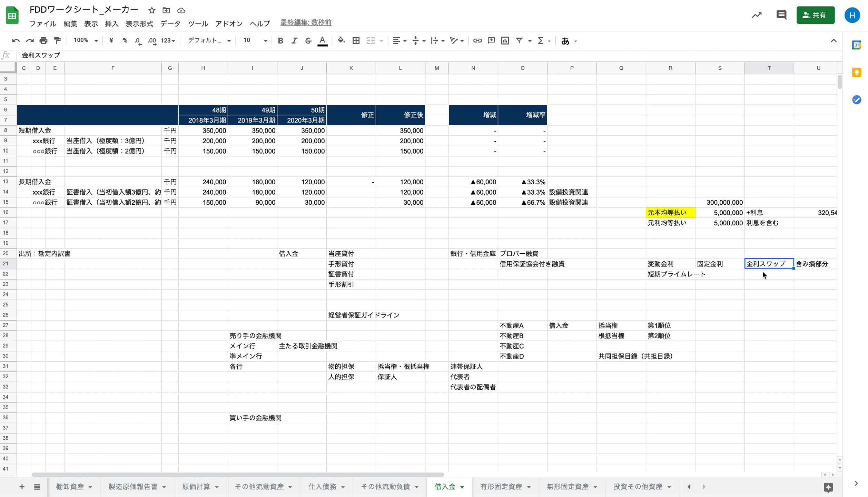
Task: Click the borders grid icon
Action: 356,41
